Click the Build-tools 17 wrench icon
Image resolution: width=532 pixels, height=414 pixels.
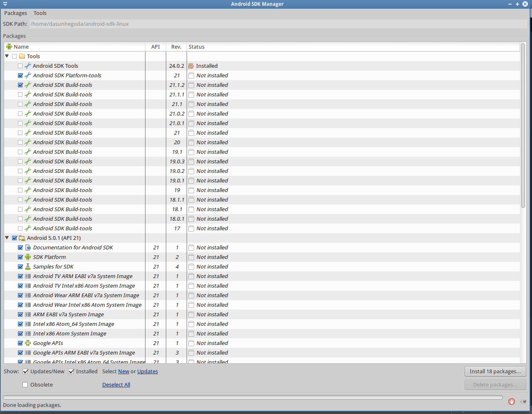[28, 228]
